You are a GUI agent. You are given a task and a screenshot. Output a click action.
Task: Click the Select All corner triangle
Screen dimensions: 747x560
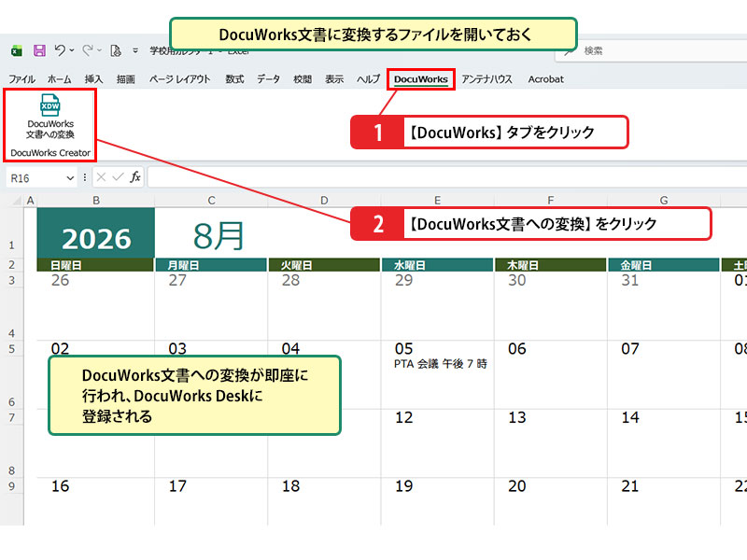[17, 201]
